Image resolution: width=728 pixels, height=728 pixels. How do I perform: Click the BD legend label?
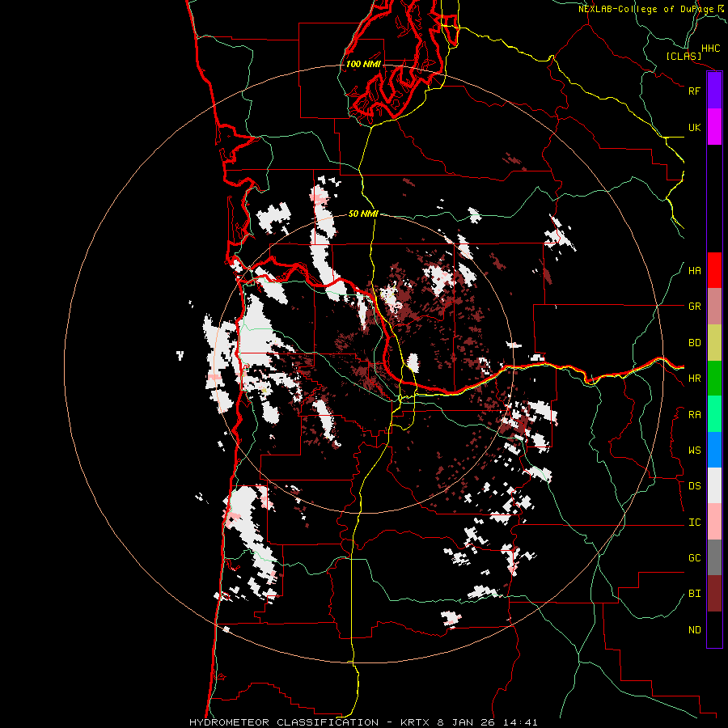click(x=695, y=343)
